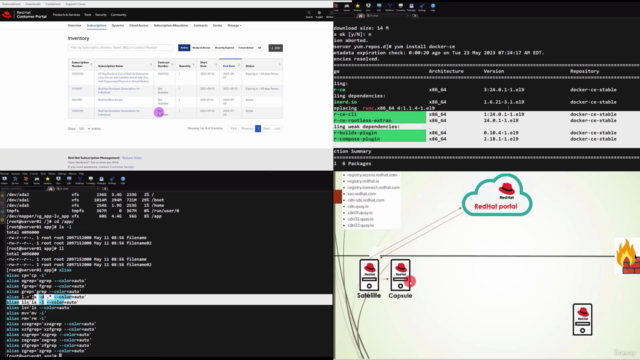Select the All subscriptions filter
This screenshot has width=640, height=360.
260,48
